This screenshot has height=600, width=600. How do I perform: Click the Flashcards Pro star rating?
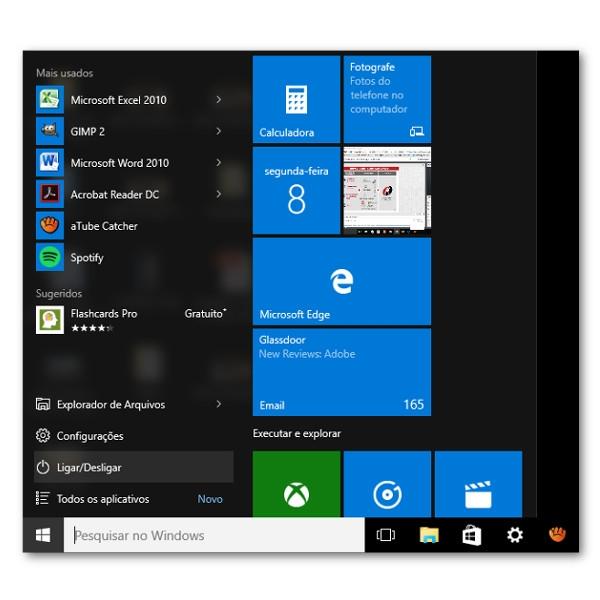coord(92,328)
